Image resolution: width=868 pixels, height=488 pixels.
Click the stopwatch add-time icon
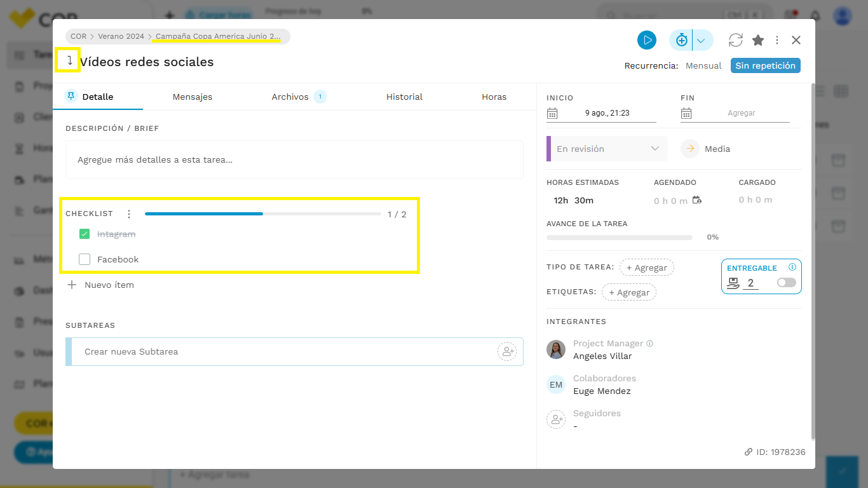[681, 40]
